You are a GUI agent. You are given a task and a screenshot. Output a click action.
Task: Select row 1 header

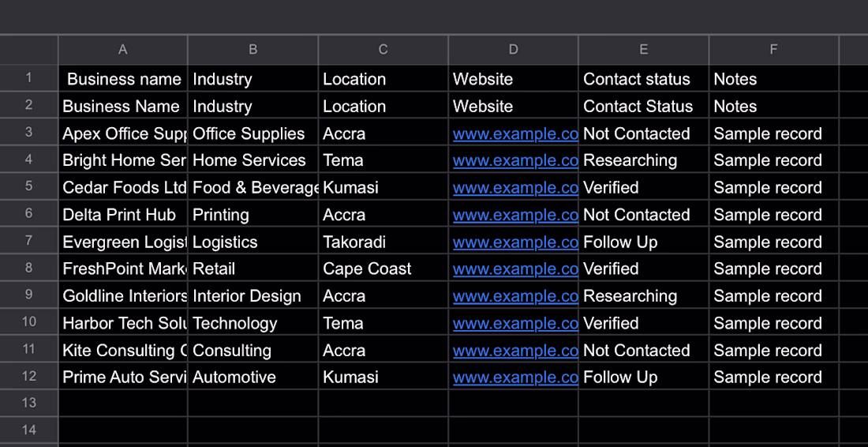coord(28,78)
